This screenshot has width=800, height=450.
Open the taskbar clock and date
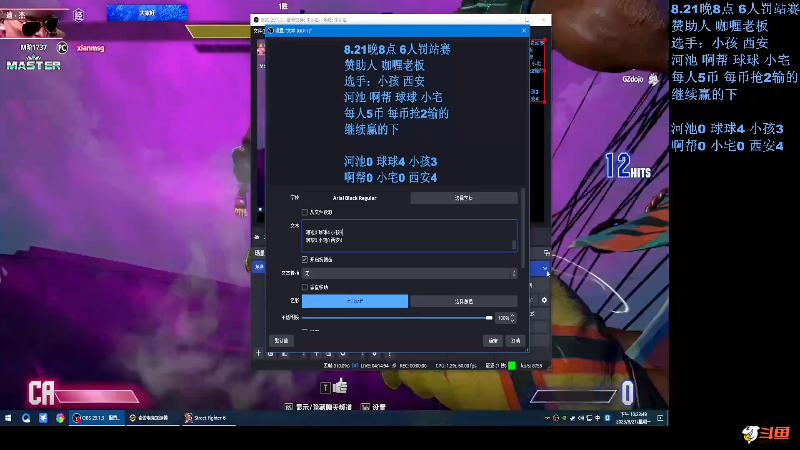point(633,418)
